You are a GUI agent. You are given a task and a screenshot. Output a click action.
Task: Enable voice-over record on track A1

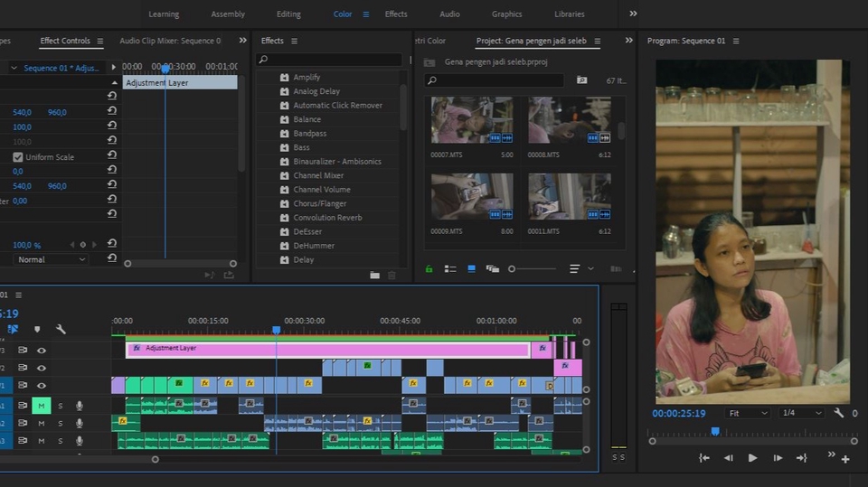click(x=80, y=406)
